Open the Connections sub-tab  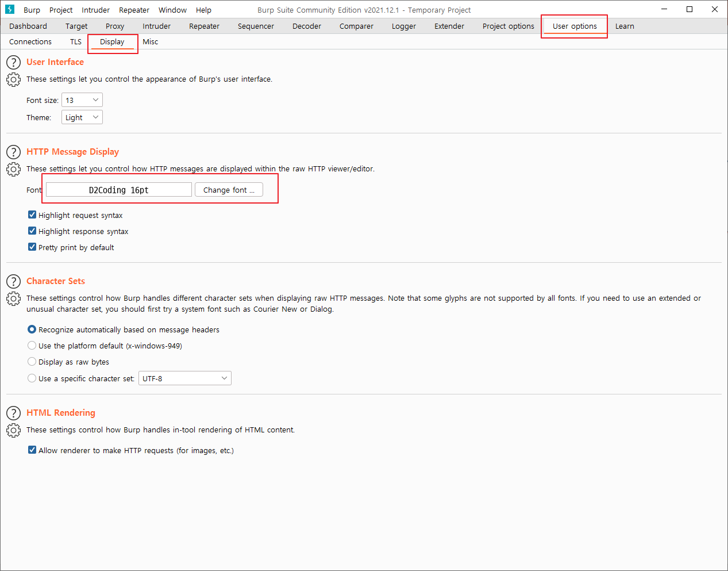pos(30,41)
